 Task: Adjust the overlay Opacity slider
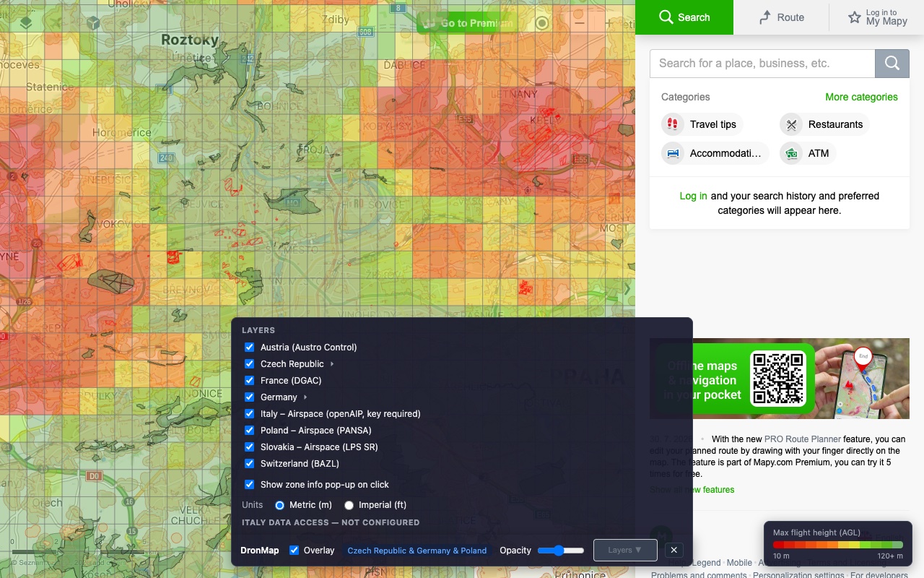click(561, 551)
